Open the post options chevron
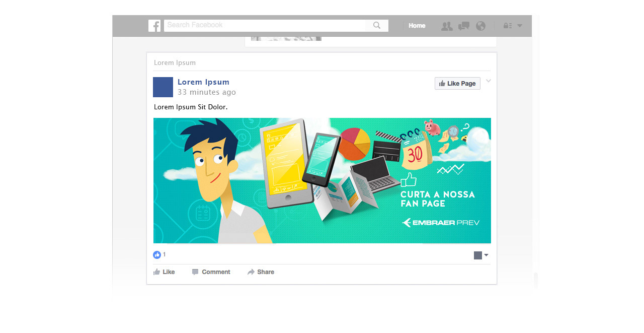This screenshot has width=644, height=333. click(489, 81)
